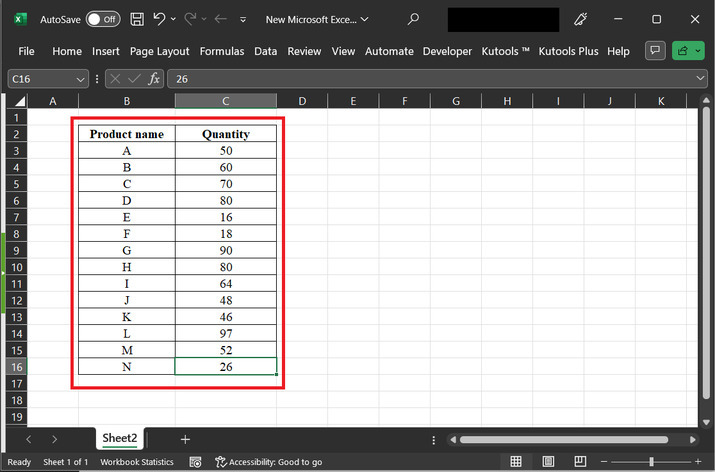
Task: Open the Automate tab
Action: click(389, 51)
